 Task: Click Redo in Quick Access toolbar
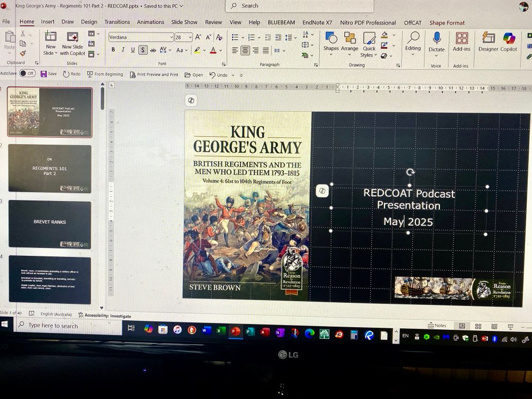[72, 73]
